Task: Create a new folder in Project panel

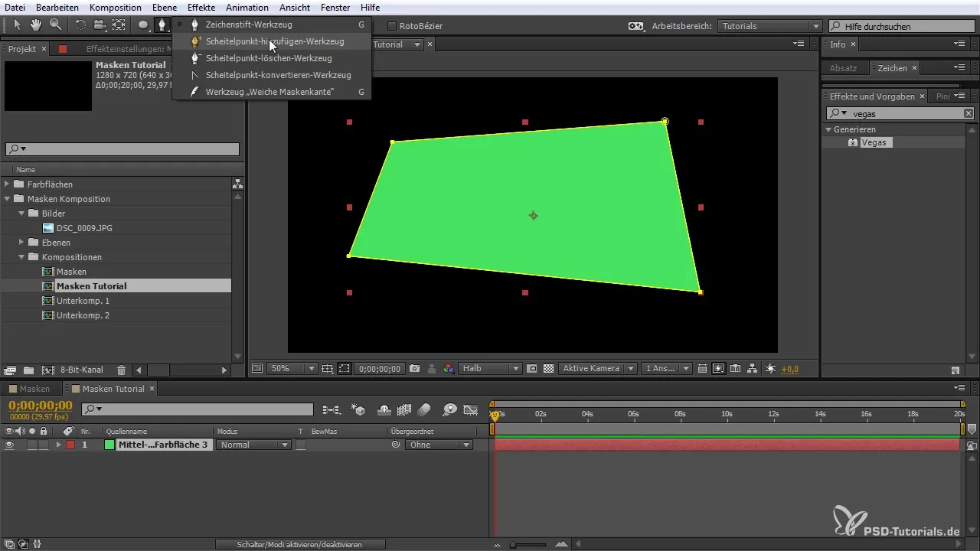Action: tap(28, 370)
